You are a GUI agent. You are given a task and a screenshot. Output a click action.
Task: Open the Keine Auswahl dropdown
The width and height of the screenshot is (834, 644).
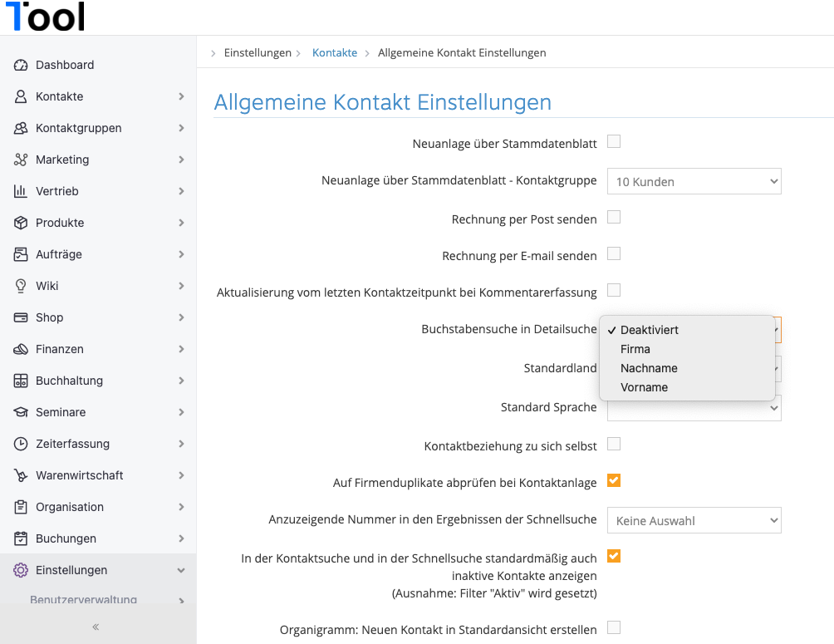(x=694, y=520)
